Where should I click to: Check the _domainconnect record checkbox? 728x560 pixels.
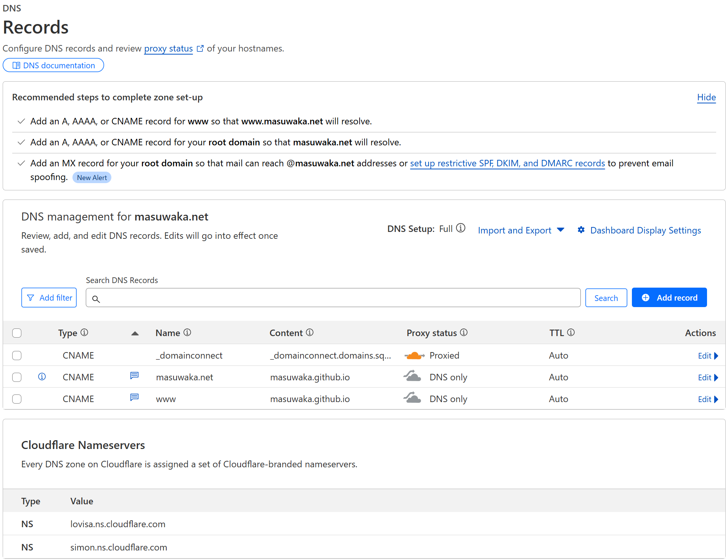17,356
